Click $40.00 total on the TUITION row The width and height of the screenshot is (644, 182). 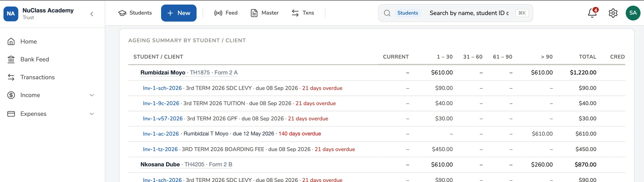click(x=587, y=103)
